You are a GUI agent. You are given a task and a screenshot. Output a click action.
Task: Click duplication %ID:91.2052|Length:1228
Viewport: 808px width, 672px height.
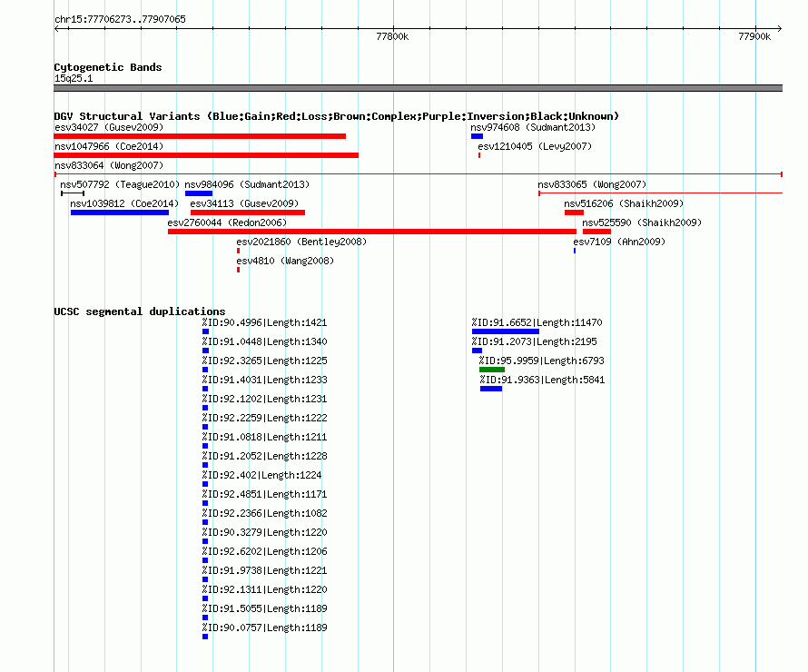(264, 456)
